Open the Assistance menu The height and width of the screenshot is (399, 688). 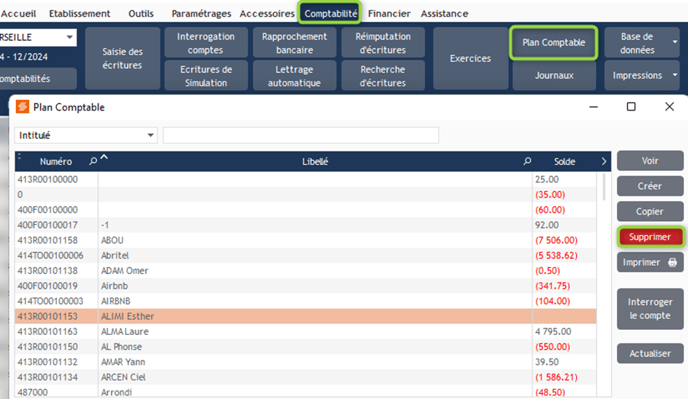click(444, 14)
